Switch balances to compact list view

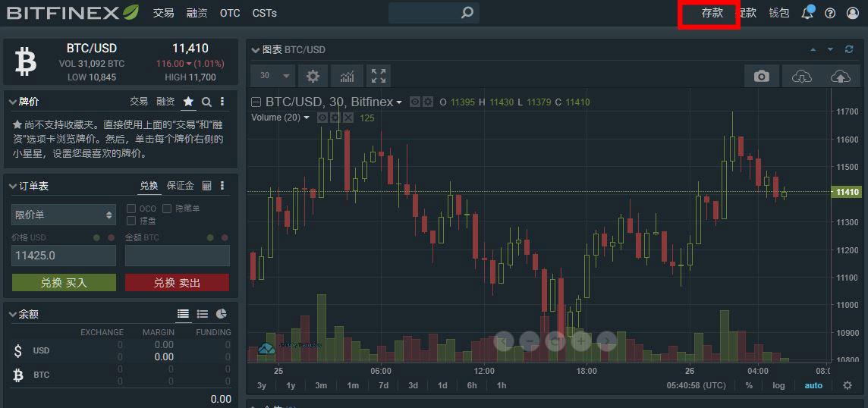coord(202,314)
